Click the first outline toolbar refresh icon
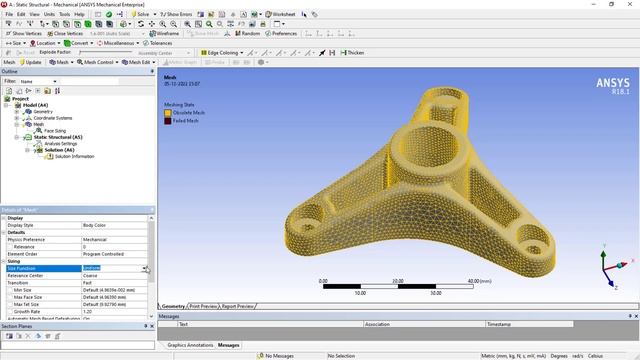The height and width of the screenshot is (360, 640). tap(9, 91)
